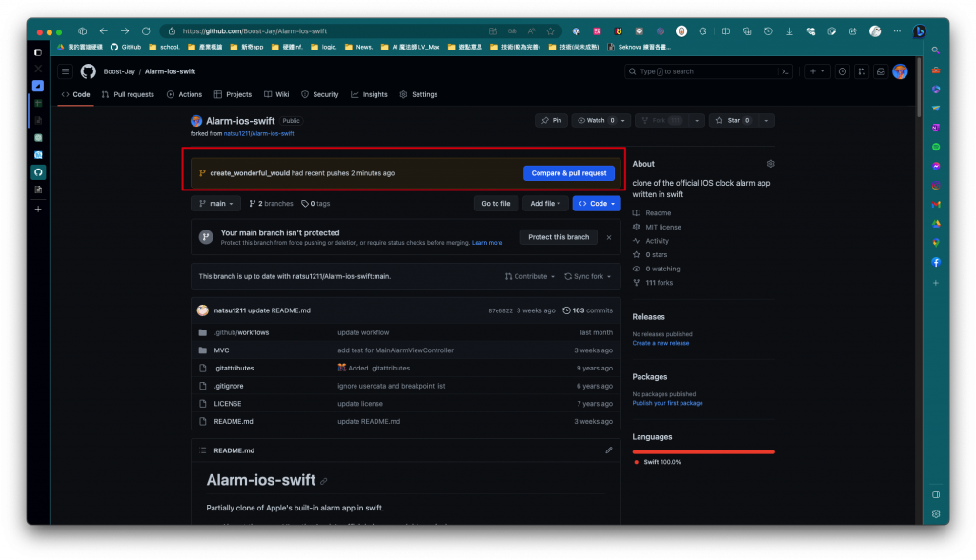This screenshot has width=976, height=560.
Task: Open the create new plus dropdown
Action: click(x=817, y=71)
